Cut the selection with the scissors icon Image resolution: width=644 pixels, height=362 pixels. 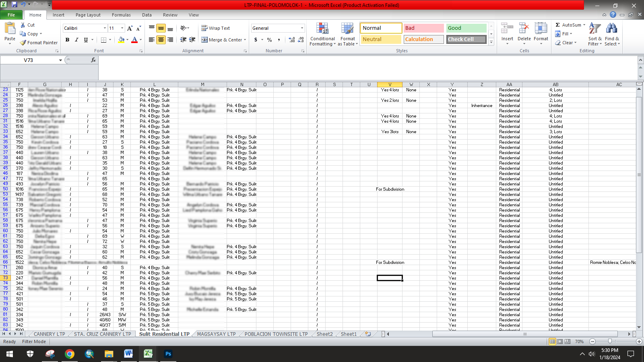pos(23,25)
